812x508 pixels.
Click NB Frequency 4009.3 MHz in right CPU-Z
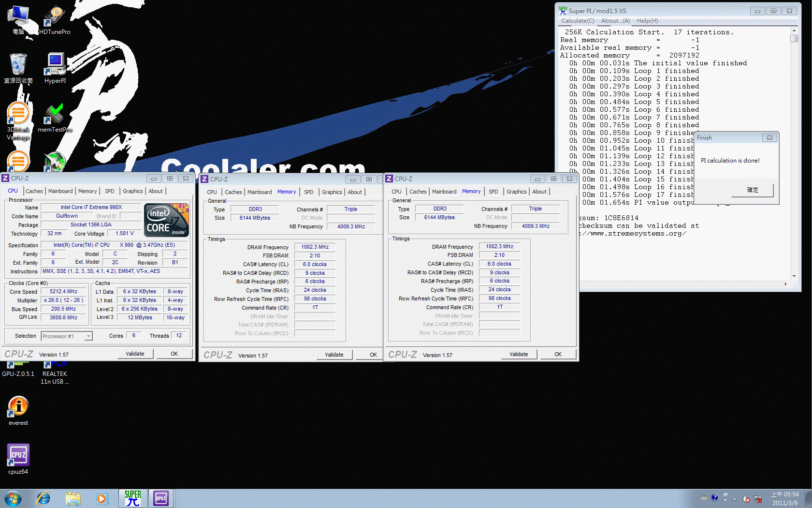(x=536, y=226)
